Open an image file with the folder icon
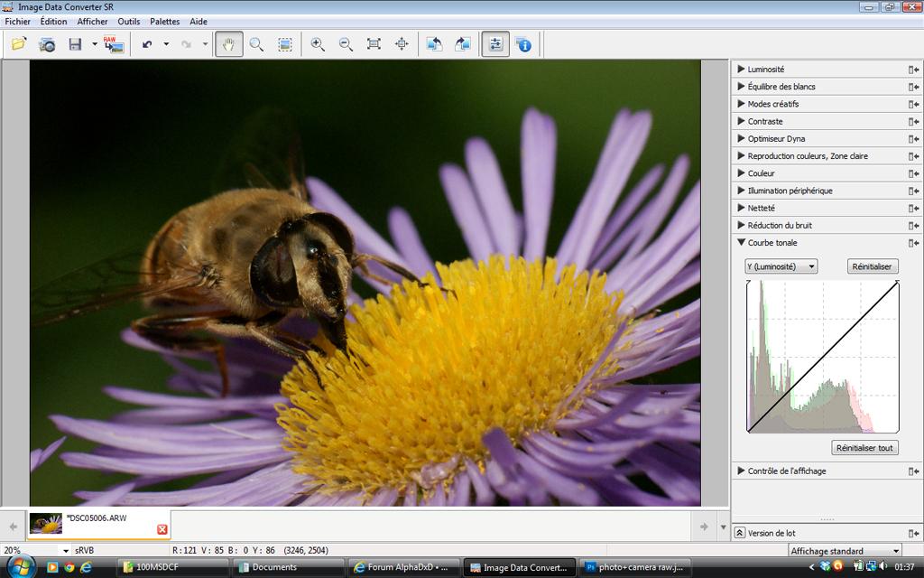 point(19,44)
